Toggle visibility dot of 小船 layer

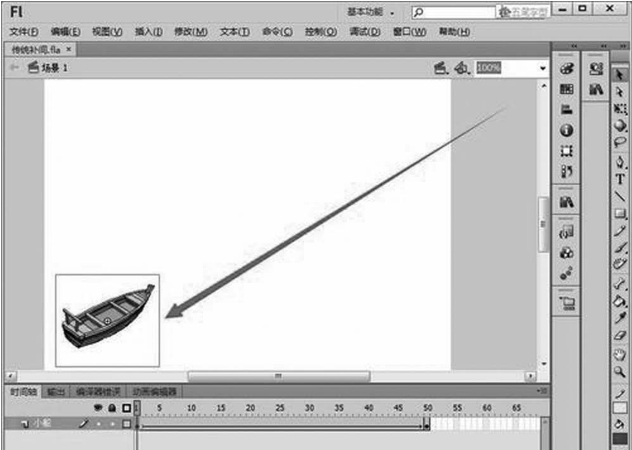click(x=99, y=424)
